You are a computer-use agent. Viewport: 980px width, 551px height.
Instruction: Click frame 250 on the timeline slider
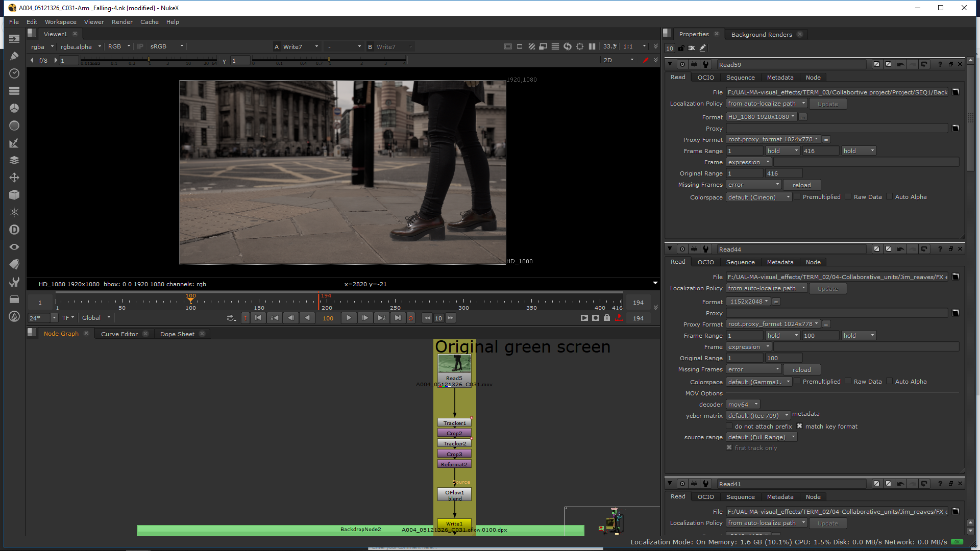pyautogui.click(x=395, y=302)
